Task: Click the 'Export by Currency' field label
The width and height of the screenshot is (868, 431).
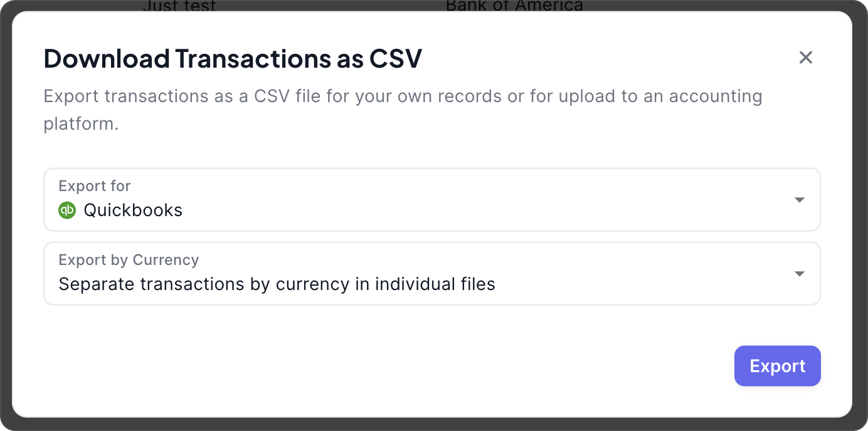Action: click(x=129, y=260)
